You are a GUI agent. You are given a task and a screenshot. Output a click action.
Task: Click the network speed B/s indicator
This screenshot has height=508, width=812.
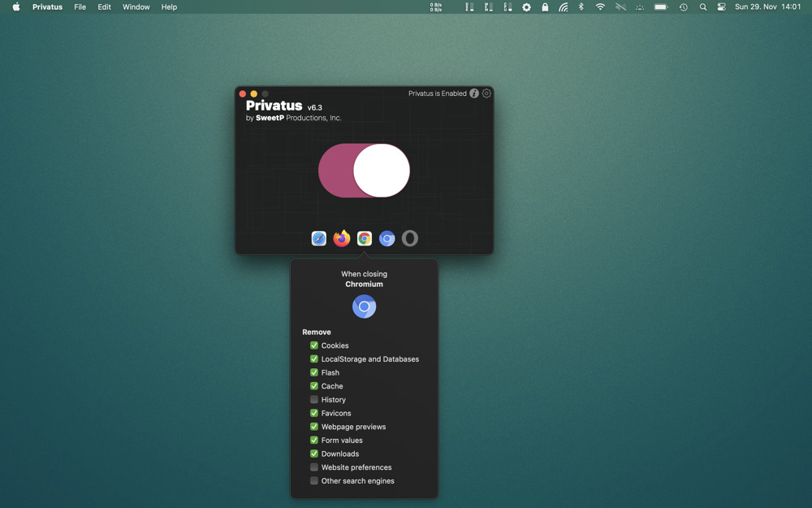(435, 7)
